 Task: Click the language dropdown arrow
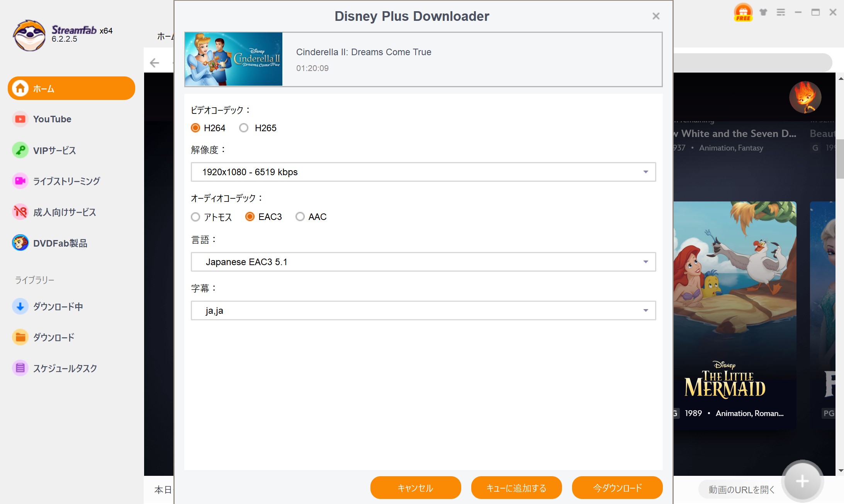pyautogui.click(x=645, y=262)
